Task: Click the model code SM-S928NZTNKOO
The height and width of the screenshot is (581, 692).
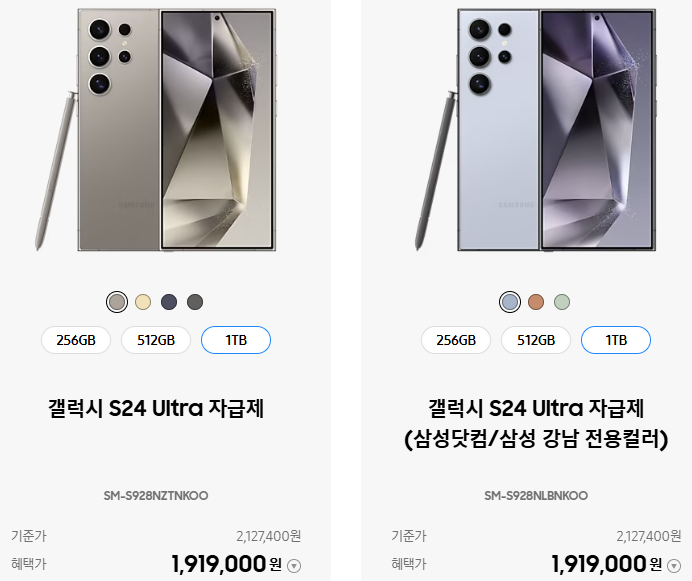Action: pos(156,496)
